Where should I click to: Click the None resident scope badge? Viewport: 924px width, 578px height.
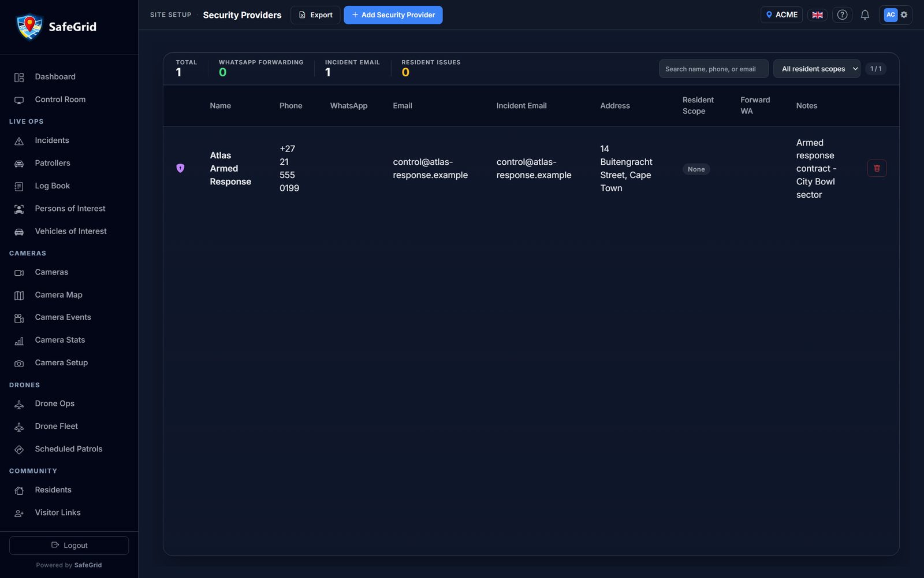pyautogui.click(x=696, y=169)
